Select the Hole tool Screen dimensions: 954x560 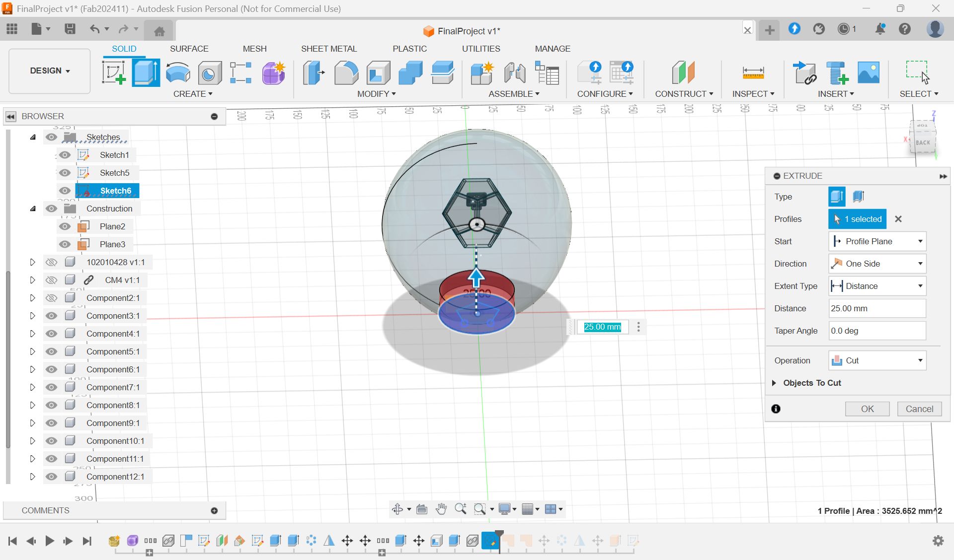209,73
